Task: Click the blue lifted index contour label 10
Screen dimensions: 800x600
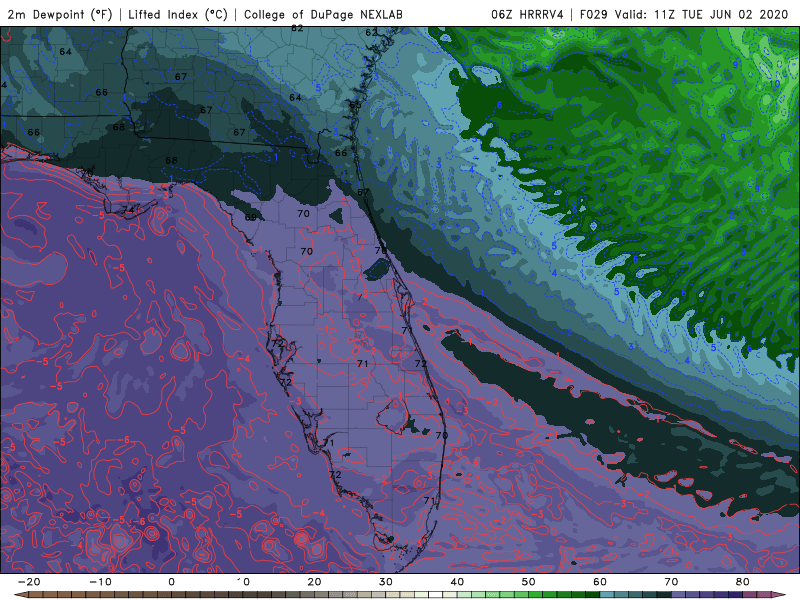Action: click(774, 84)
